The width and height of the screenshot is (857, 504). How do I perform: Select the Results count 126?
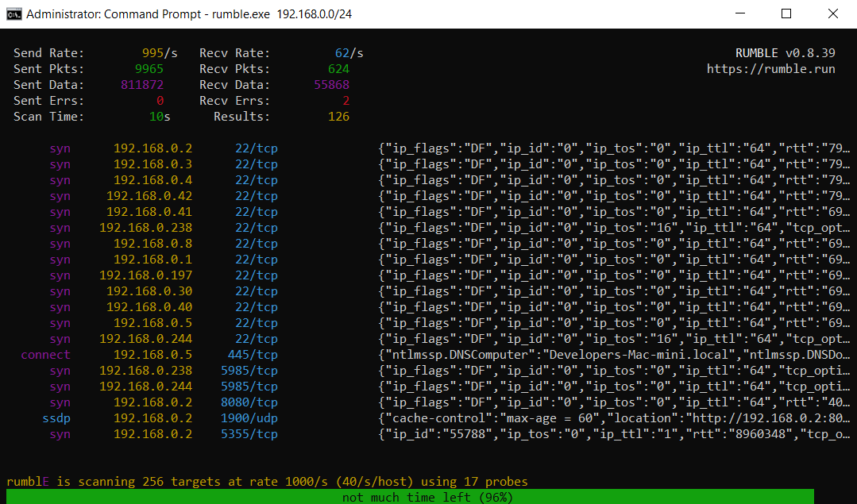coord(338,117)
